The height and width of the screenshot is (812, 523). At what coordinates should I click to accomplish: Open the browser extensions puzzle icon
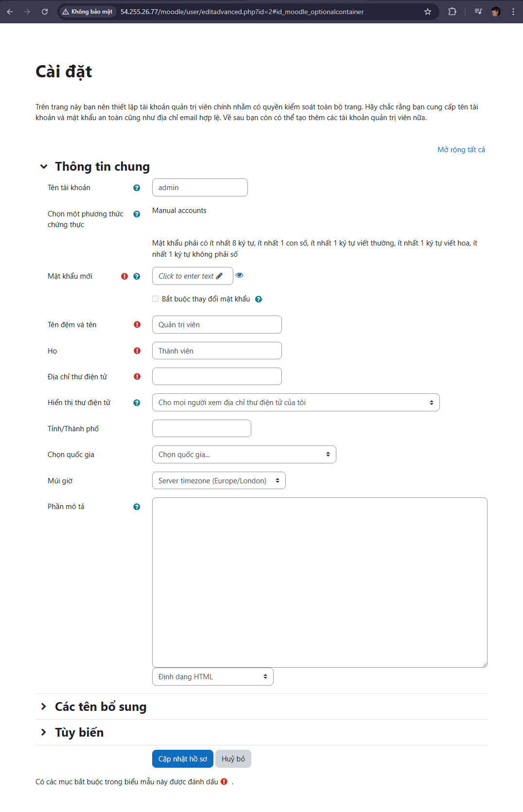pyautogui.click(x=452, y=12)
